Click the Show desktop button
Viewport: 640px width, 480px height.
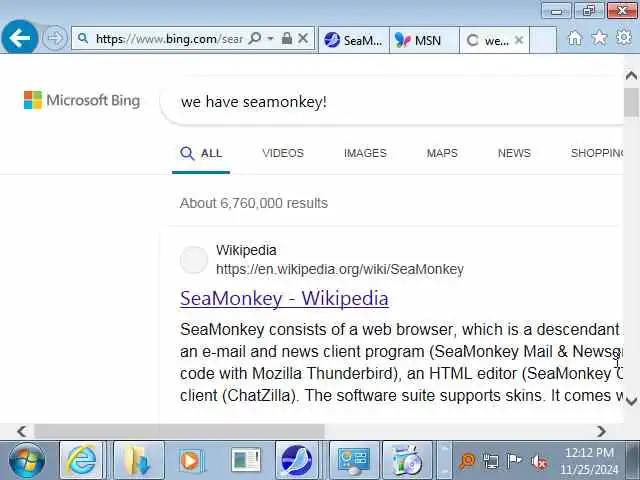pos(633,460)
